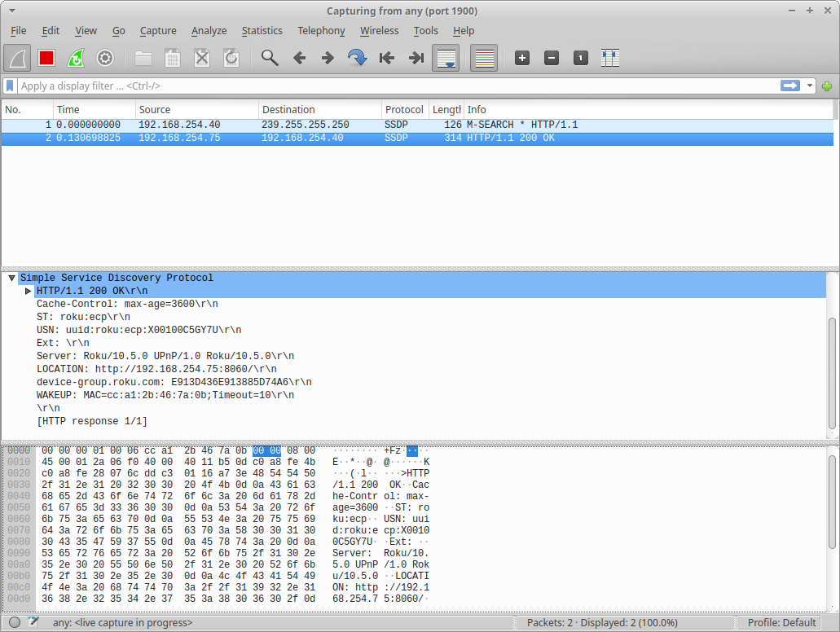The image size is (840, 632).
Task: Open the display filter history dropdown
Action: 810,86
